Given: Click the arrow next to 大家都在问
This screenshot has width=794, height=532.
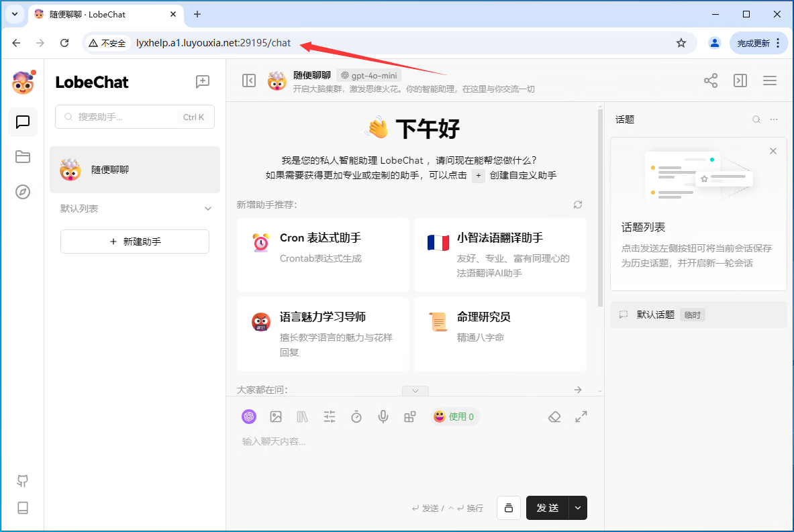Looking at the screenshot, I should 578,390.
